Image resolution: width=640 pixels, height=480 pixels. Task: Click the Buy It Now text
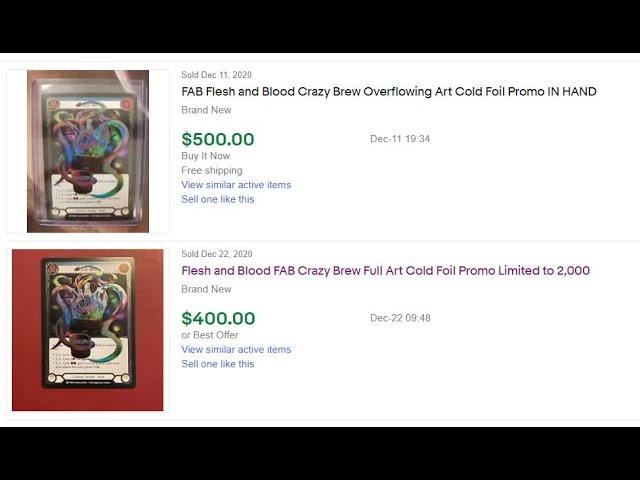(x=205, y=156)
